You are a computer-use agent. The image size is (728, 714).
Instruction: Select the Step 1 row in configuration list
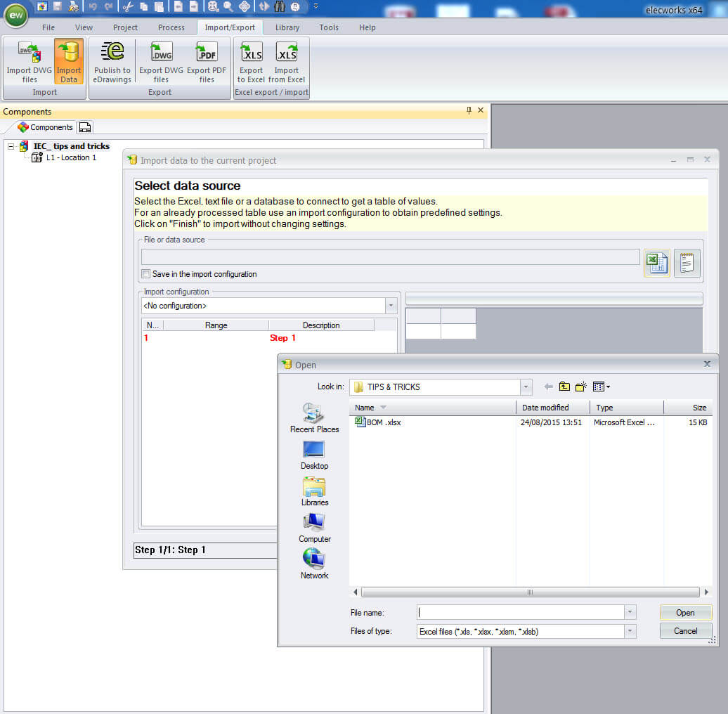point(269,338)
